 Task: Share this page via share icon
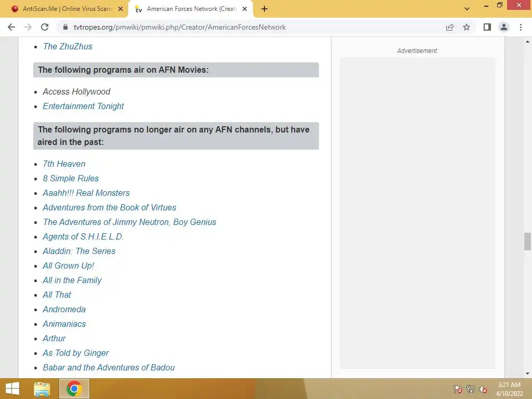[x=450, y=27]
